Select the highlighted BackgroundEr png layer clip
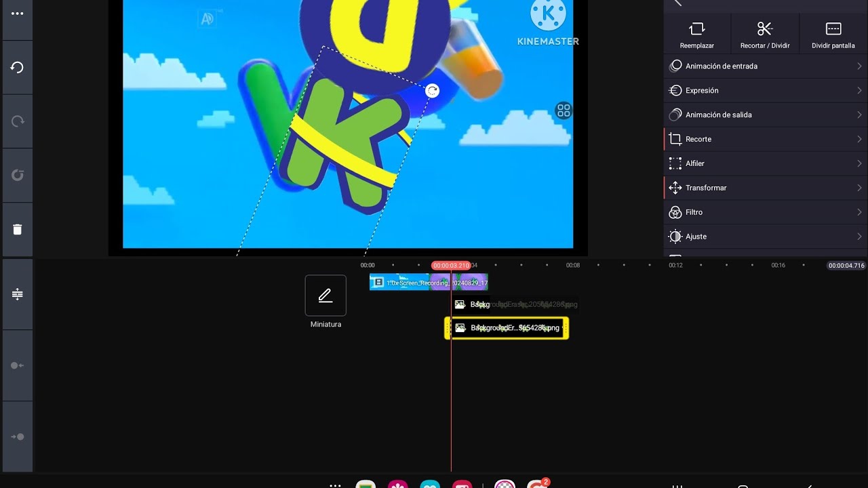This screenshot has width=868, height=488. click(507, 328)
